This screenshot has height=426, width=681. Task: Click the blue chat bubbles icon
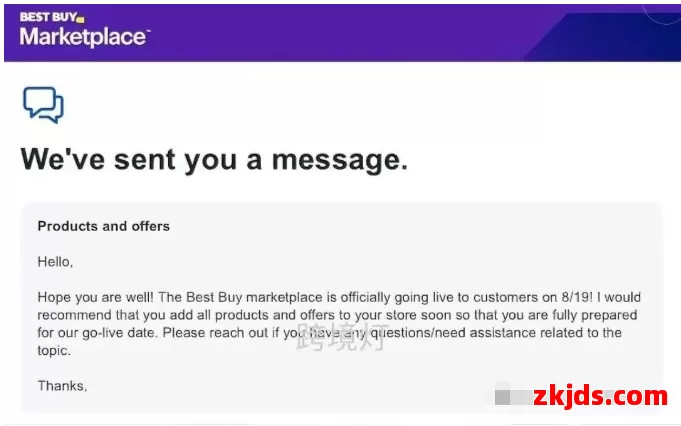(x=43, y=105)
